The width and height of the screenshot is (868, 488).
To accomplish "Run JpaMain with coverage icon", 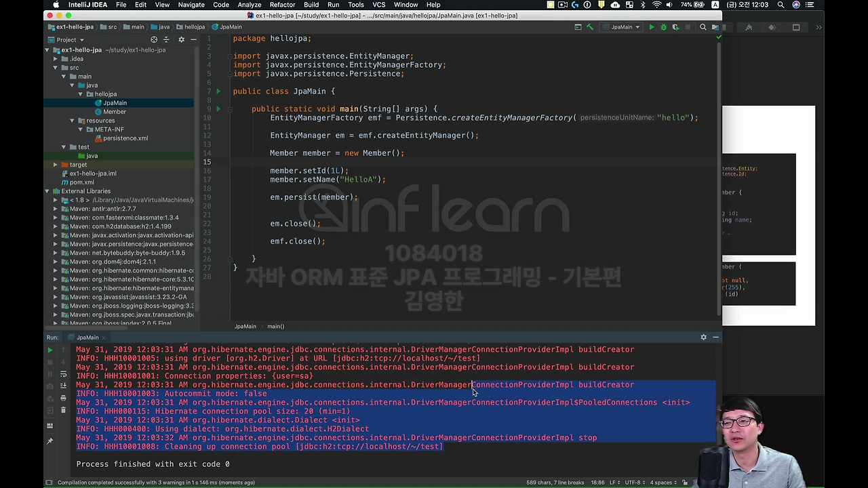I will pyautogui.click(x=675, y=27).
